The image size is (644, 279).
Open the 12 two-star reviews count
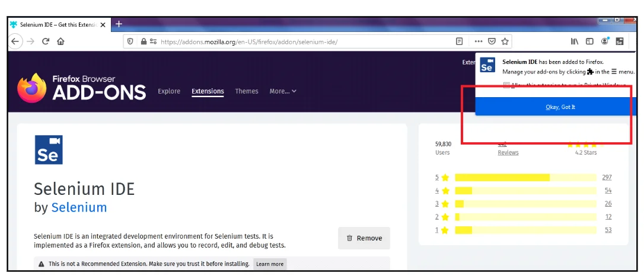(x=608, y=217)
